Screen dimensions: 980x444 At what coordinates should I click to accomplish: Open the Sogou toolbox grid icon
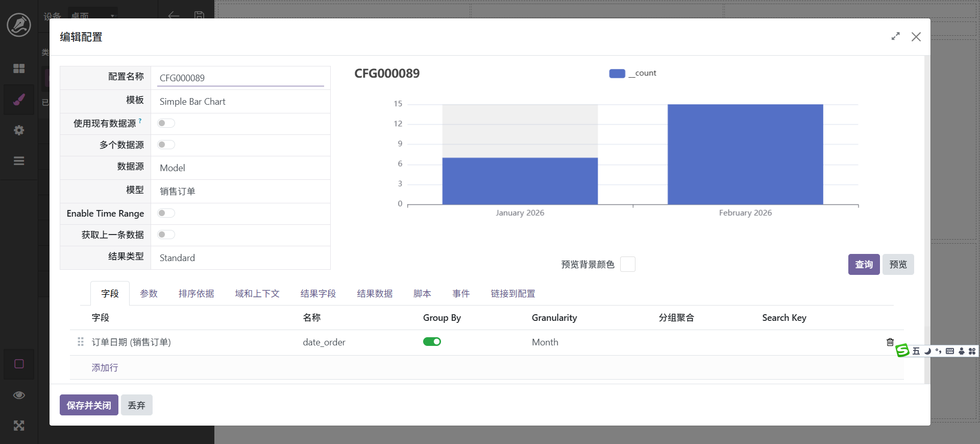[x=972, y=351]
